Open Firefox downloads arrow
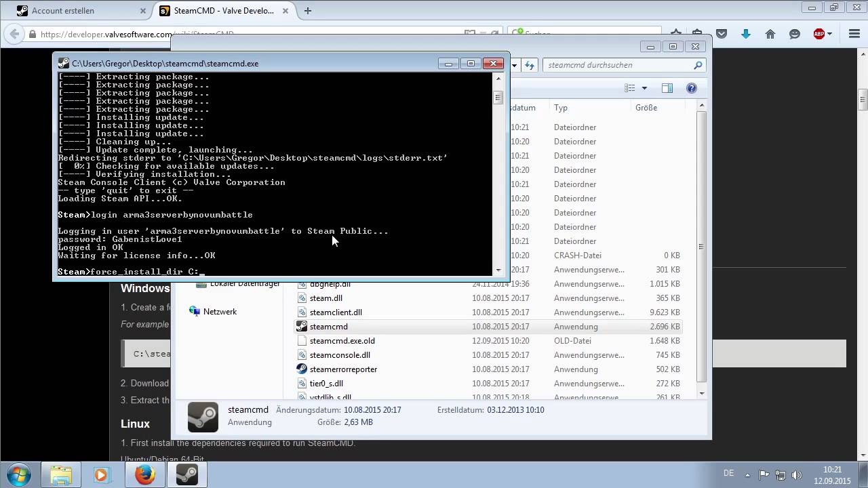Viewport: 868px width, 488px height. [746, 34]
